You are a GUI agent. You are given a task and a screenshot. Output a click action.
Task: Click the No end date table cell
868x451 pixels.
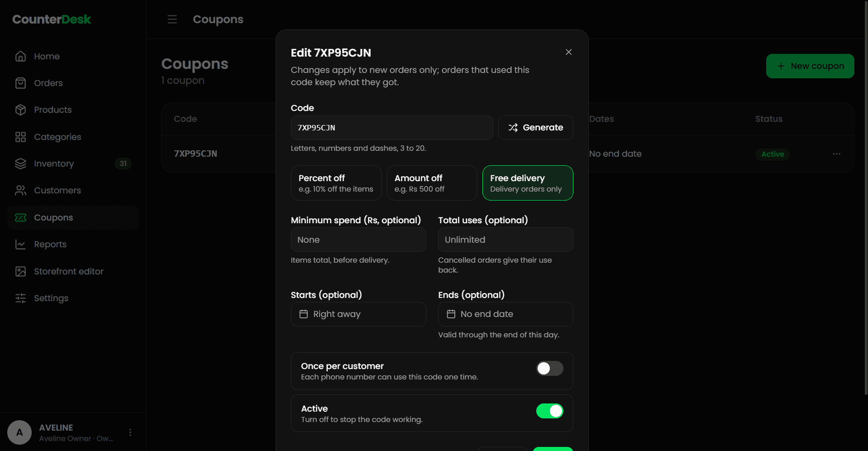point(615,154)
